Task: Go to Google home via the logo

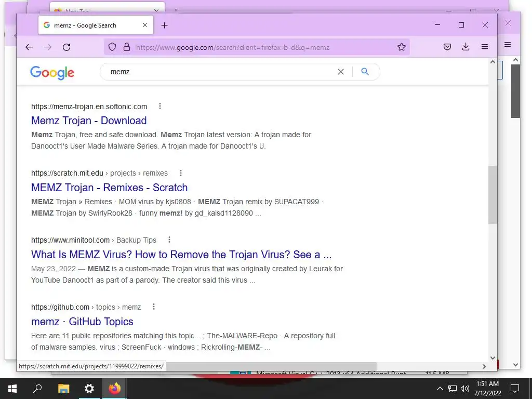Action: tap(52, 72)
